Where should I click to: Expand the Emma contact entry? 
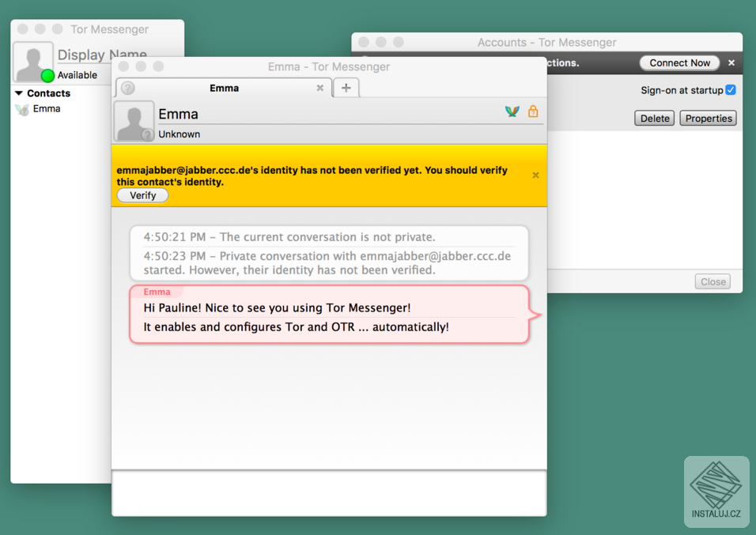[46, 109]
